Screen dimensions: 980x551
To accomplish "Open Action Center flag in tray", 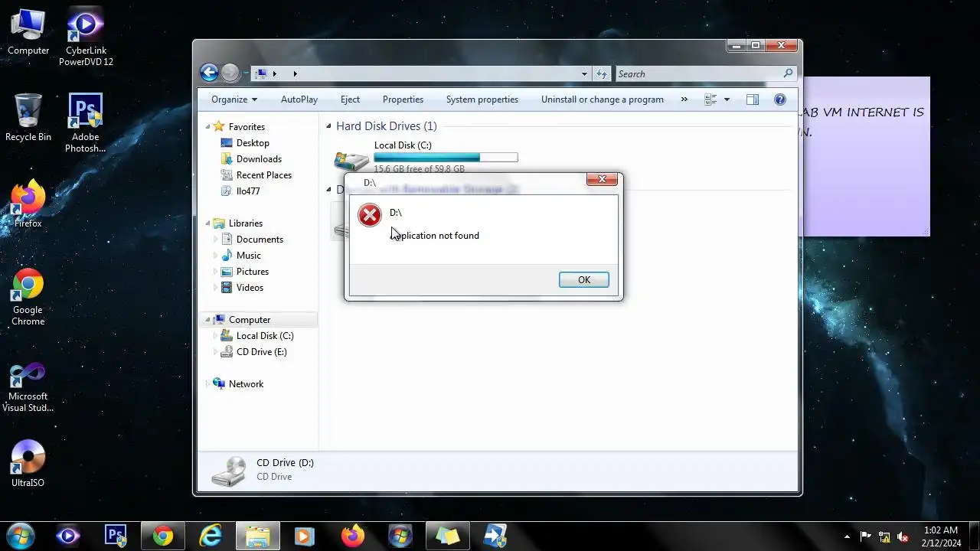I will tap(866, 536).
